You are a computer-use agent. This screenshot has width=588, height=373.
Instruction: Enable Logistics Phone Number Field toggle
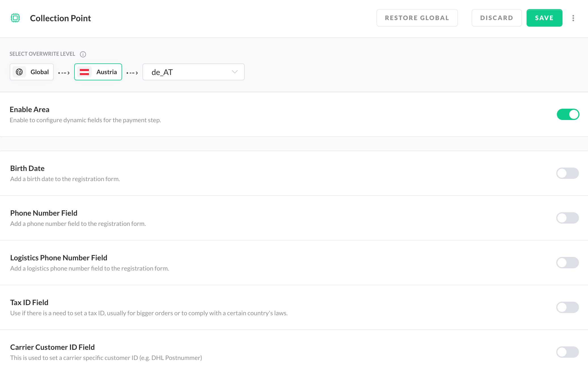[x=567, y=263]
